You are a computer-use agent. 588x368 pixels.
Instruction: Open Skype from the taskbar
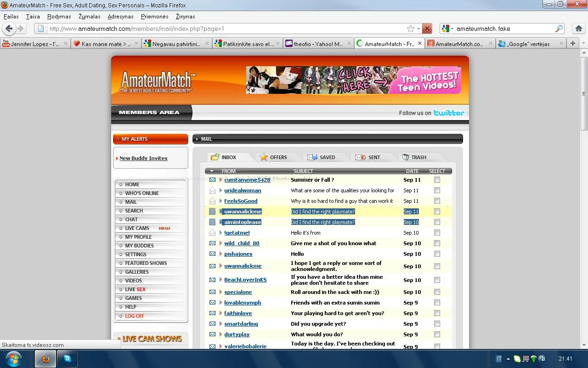(x=68, y=359)
